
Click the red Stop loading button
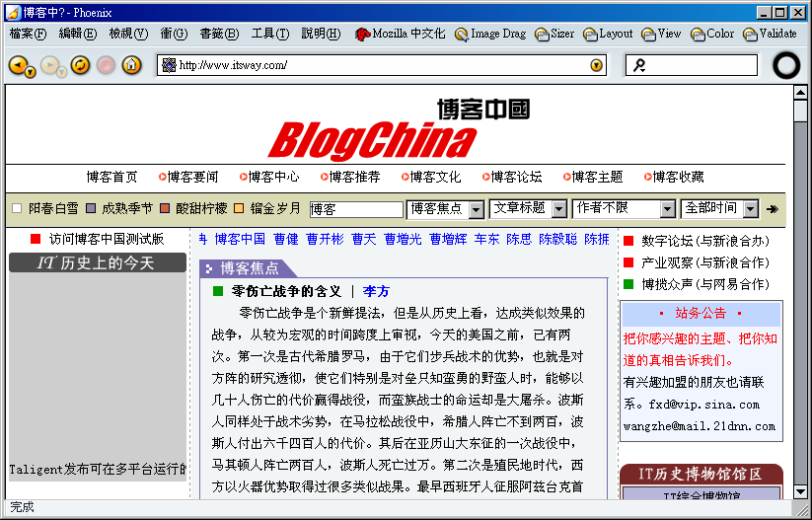pos(107,65)
